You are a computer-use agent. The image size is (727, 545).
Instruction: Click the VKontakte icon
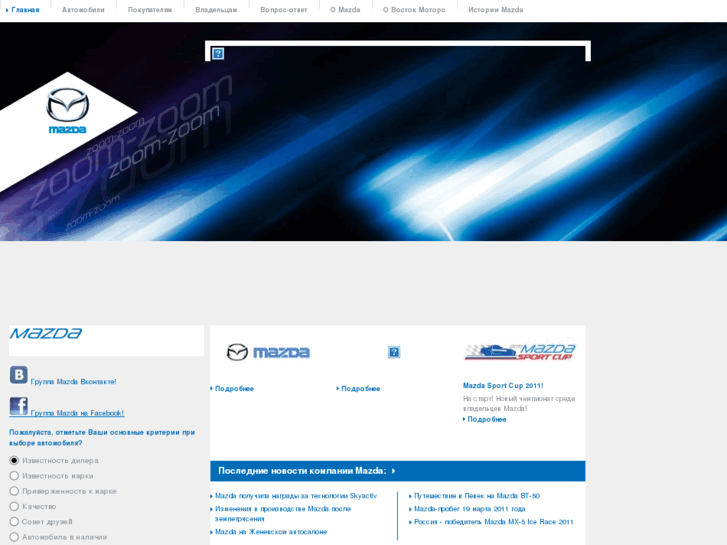click(x=19, y=375)
